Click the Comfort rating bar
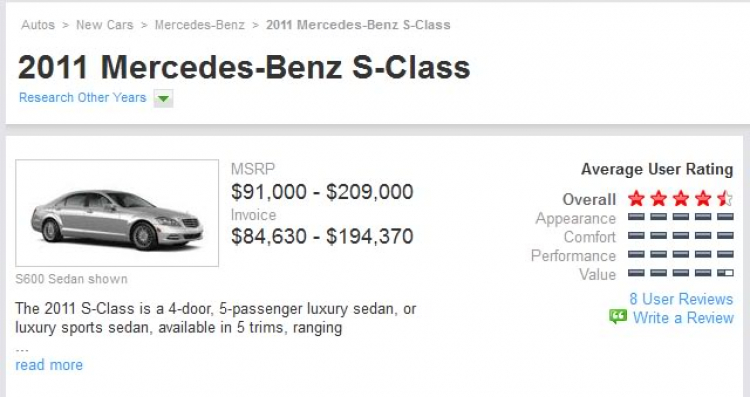Image resolution: width=750 pixels, height=397 pixels. click(681, 235)
